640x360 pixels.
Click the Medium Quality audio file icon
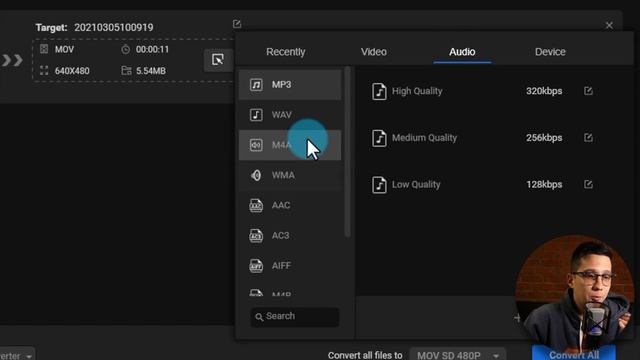click(x=379, y=138)
